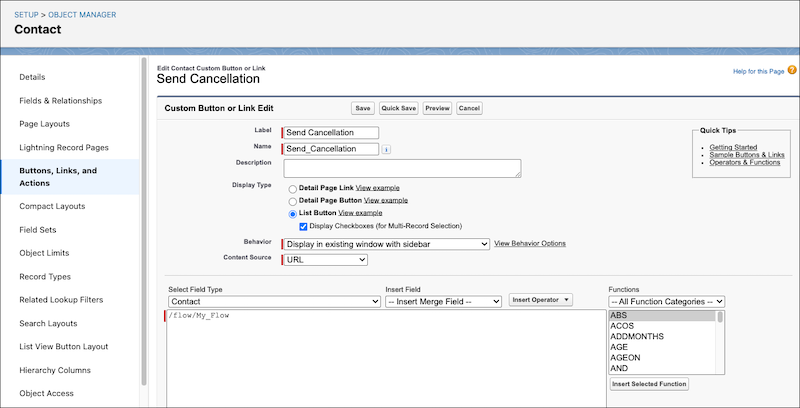Open the Behavior dropdown

point(385,244)
